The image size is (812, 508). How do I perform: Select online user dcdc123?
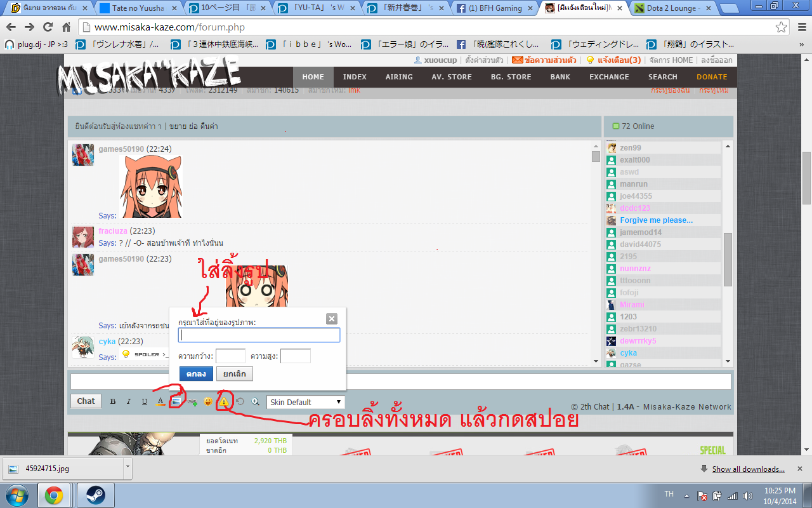pos(635,208)
